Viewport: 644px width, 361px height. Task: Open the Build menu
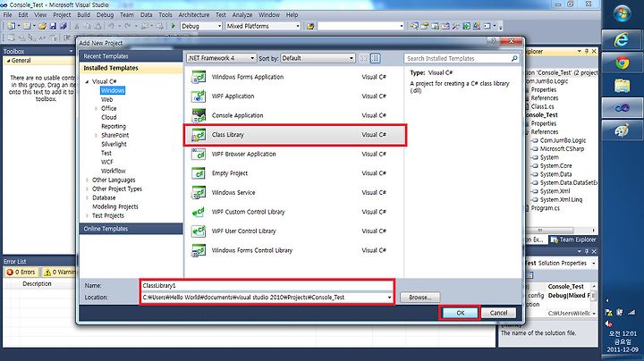[83, 15]
